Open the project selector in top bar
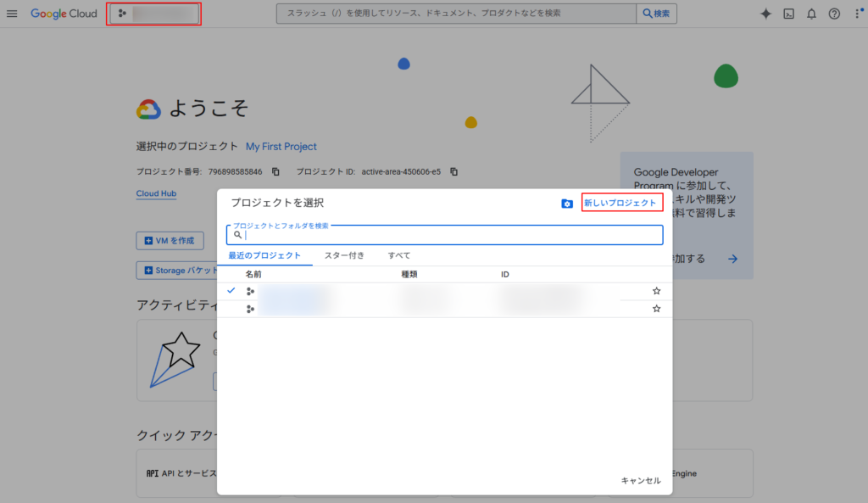Screen dimensions: 868x503 point(153,14)
